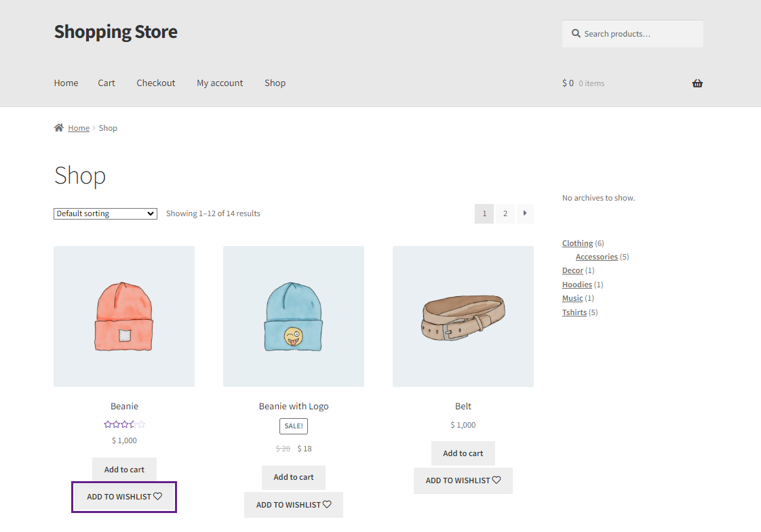
Task: Click heart icon on Beanie wishlist button
Action: coord(158,496)
